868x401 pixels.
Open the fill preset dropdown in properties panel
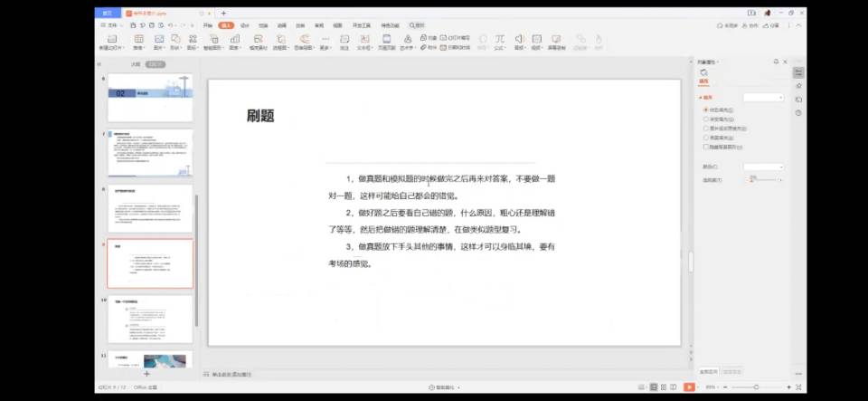[763, 97]
